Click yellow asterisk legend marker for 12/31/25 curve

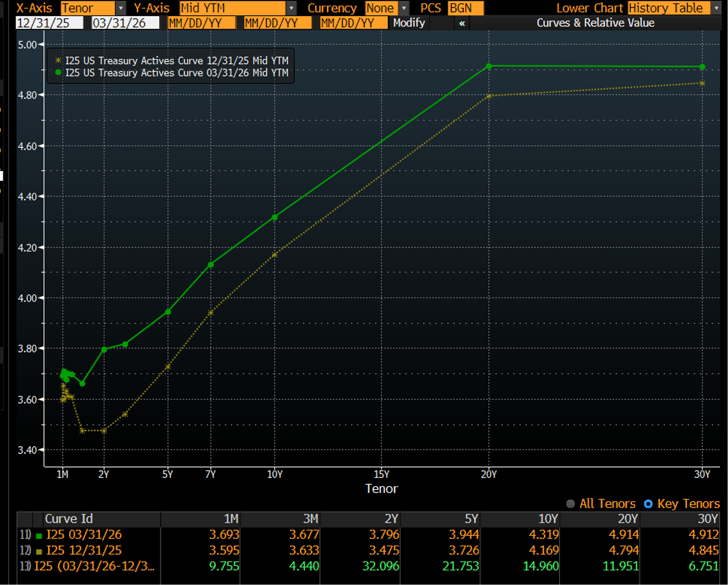58,60
